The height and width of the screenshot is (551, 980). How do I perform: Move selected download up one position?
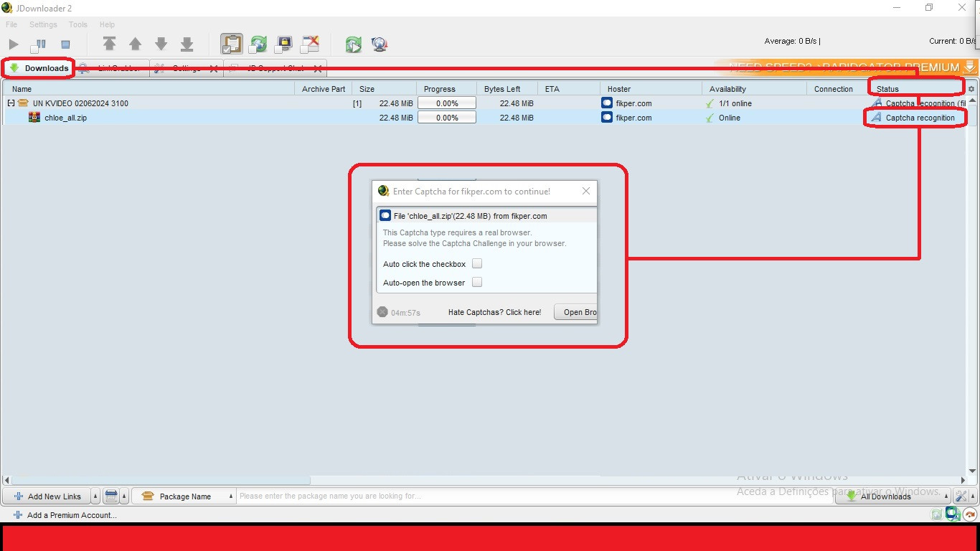tap(135, 44)
